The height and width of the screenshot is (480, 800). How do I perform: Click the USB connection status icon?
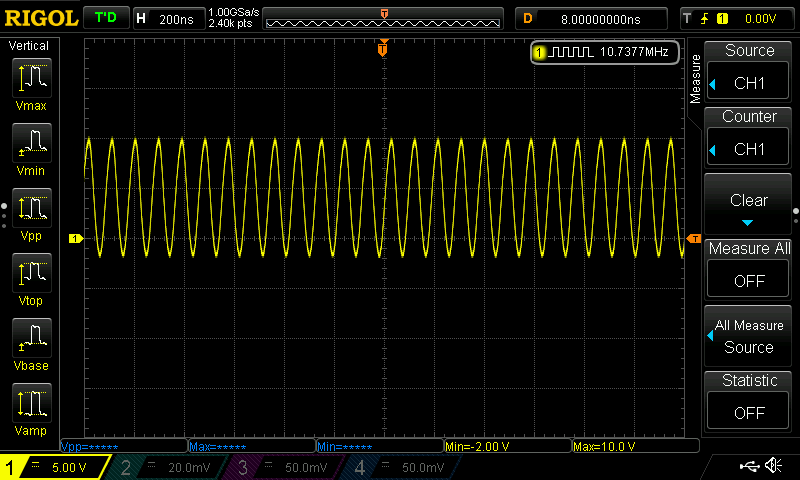[749, 466]
